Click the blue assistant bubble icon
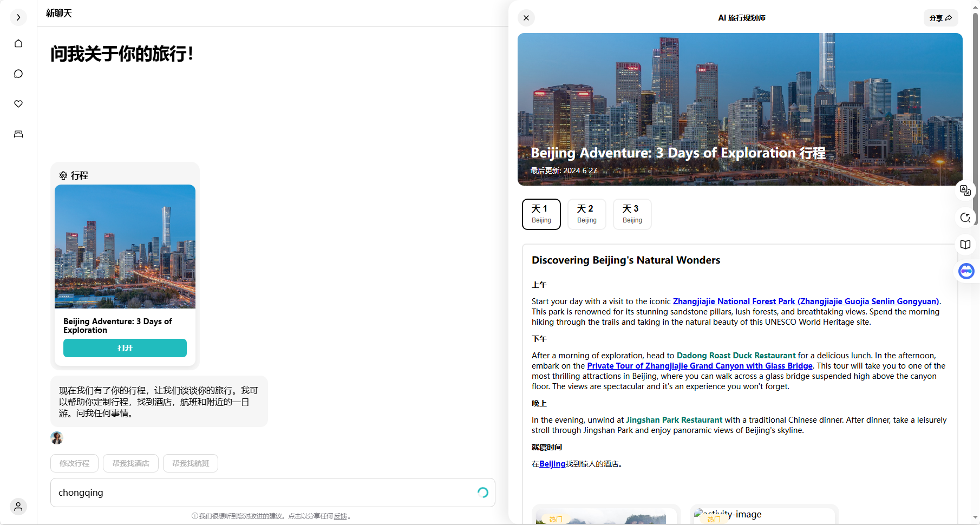 [x=966, y=271]
